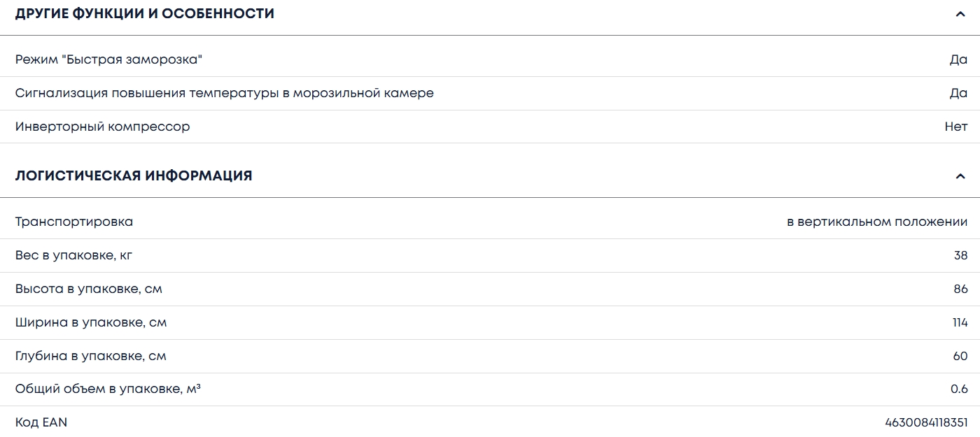Click the "Транспортировка" row label
This screenshot has width=980, height=437.
click(74, 222)
